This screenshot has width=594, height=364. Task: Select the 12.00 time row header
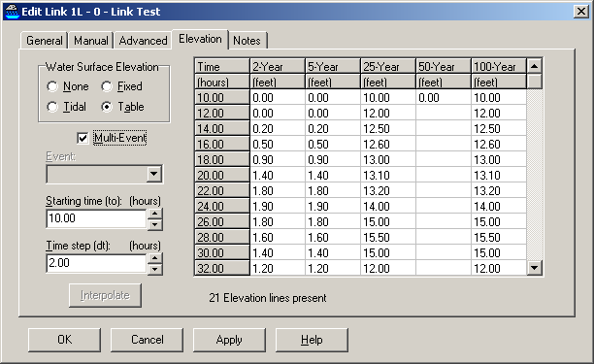[x=222, y=114]
